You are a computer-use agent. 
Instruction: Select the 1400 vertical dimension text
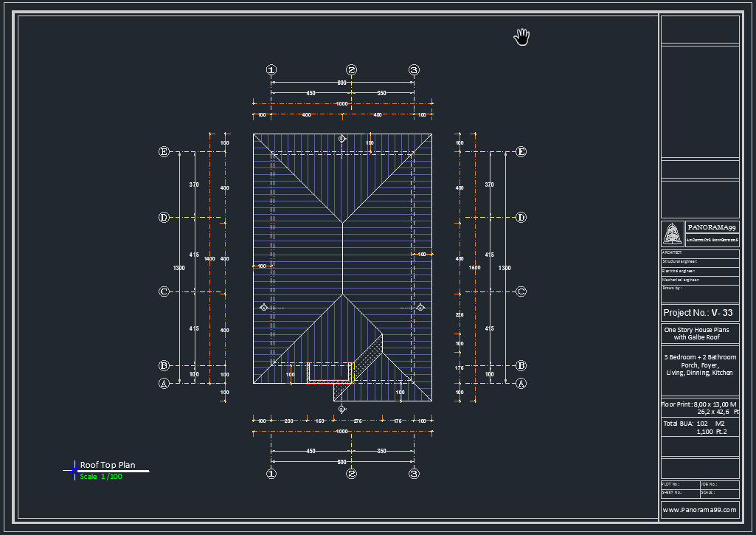click(209, 259)
